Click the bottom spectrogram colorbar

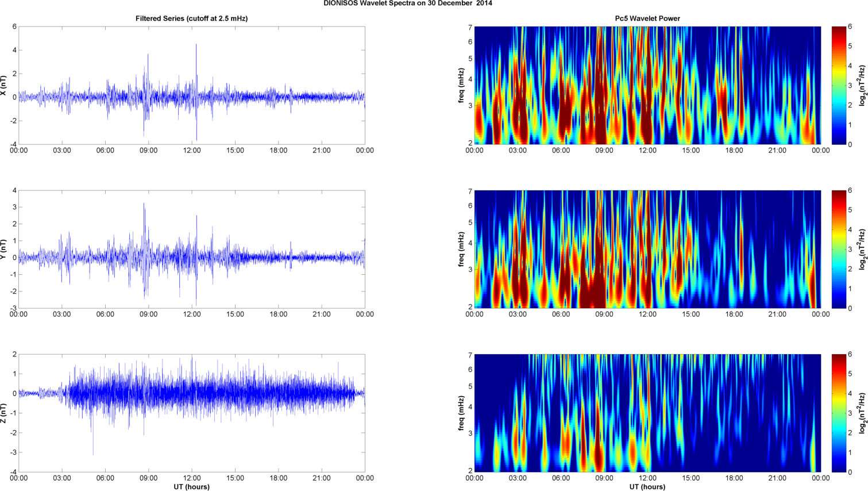point(839,413)
